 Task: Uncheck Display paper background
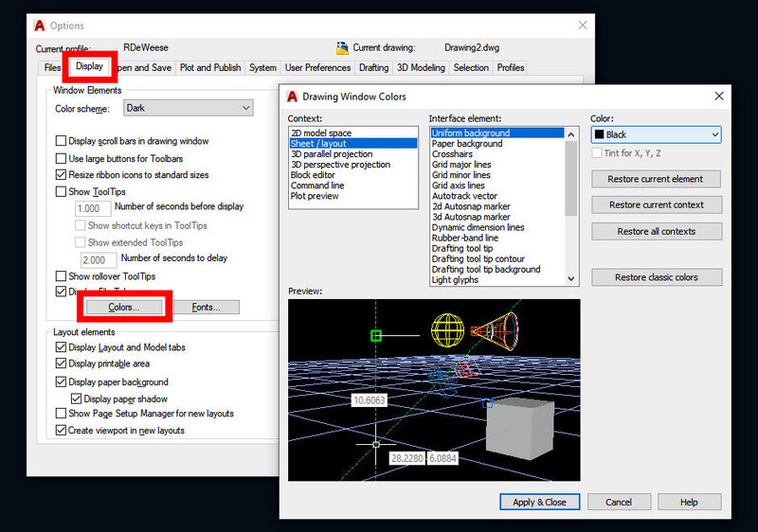click(x=61, y=381)
